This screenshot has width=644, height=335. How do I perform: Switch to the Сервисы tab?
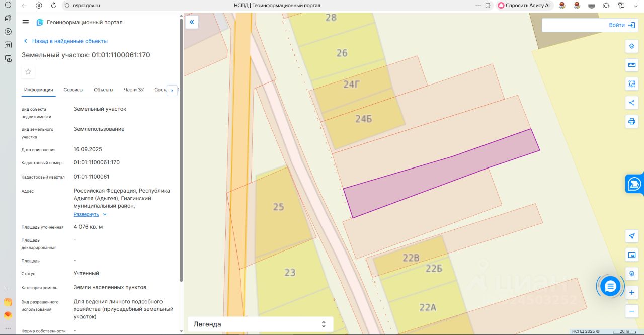pos(73,90)
